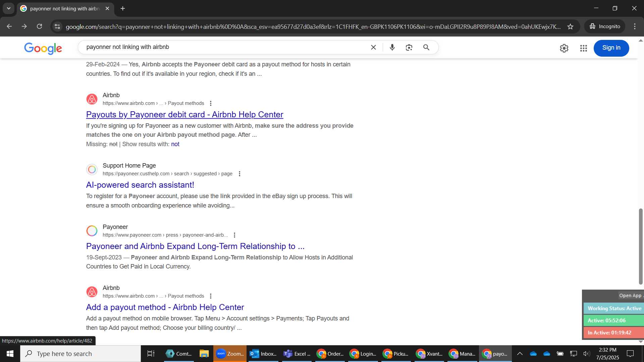Open the Windows Start menu
The image size is (644, 362).
tap(10, 354)
